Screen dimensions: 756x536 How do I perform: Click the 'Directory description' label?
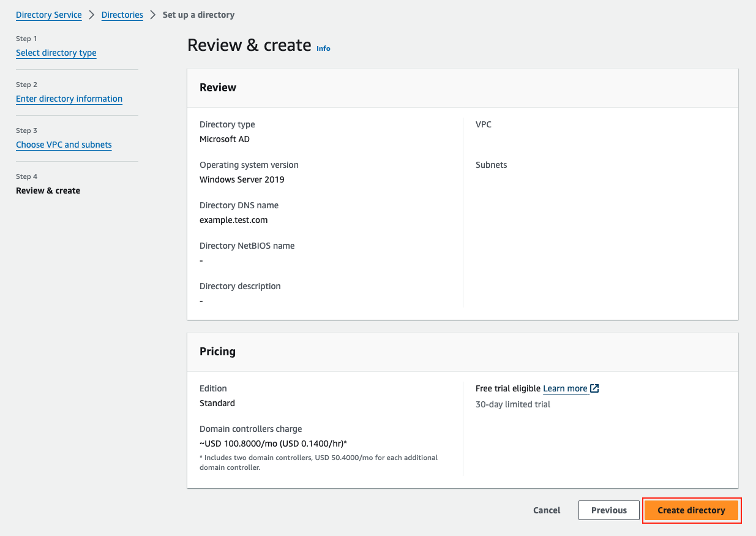coord(240,286)
